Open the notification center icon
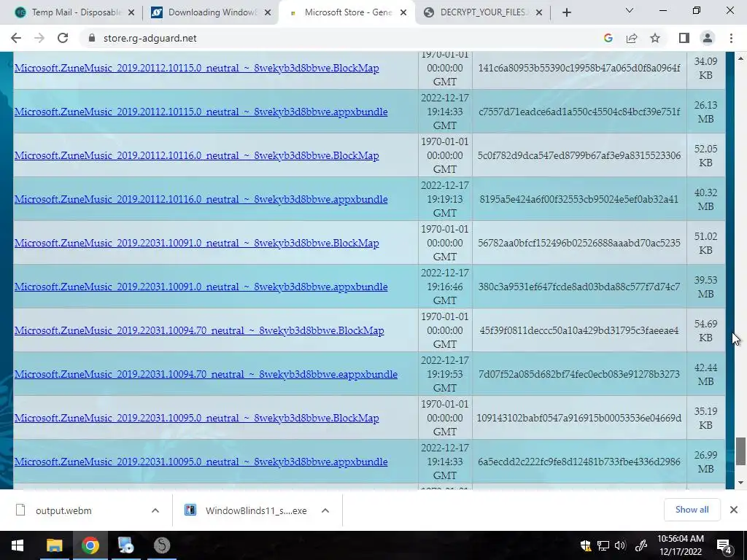 click(x=724, y=545)
